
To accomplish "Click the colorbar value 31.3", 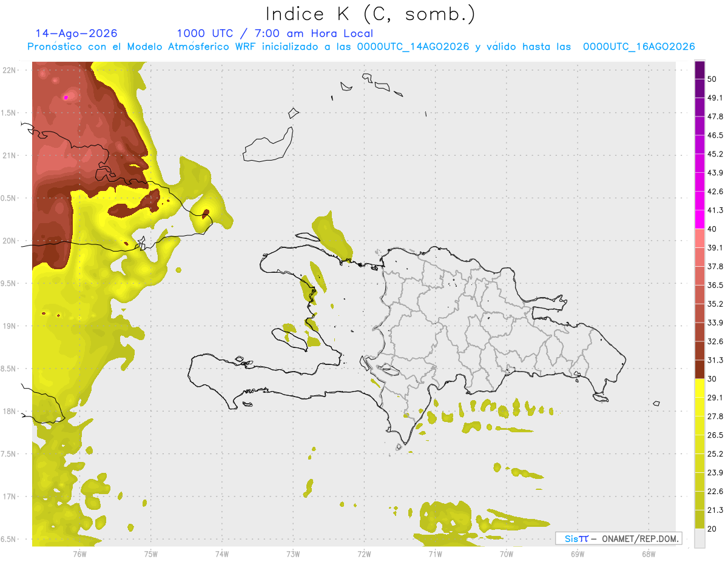I will pos(715,360).
